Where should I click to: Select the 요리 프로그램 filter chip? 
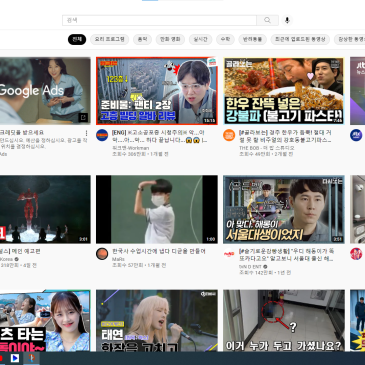110,39
